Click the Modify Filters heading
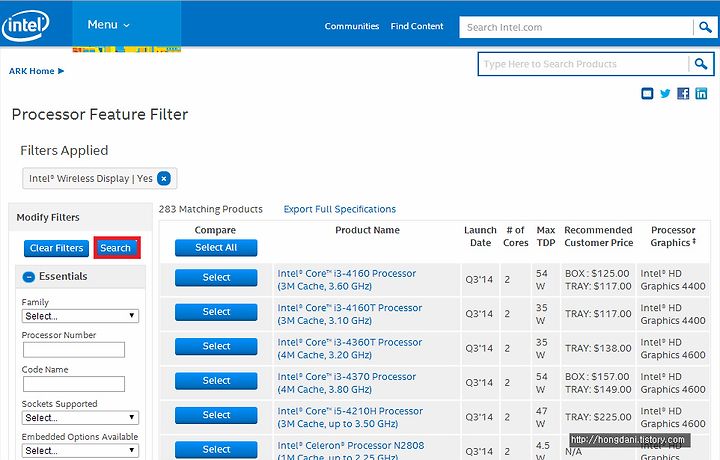720x460 pixels. 48,218
